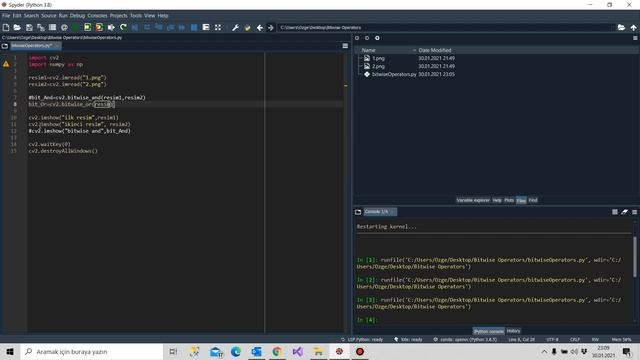Select 1.png in file list
This screenshot has height=360, width=640.
coord(378,58)
